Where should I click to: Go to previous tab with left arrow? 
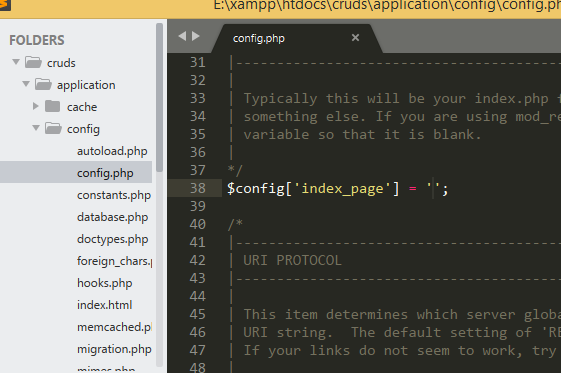pyautogui.click(x=182, y=36)
